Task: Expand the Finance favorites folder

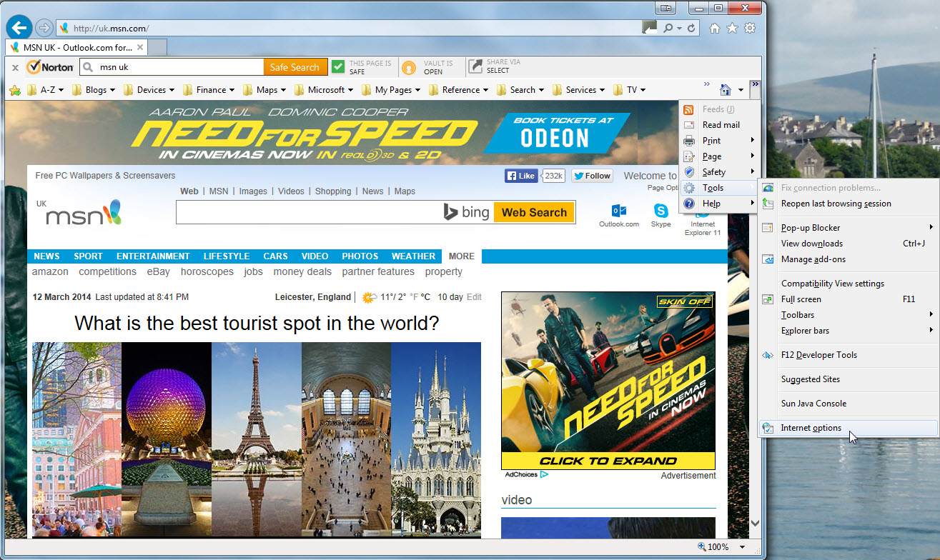Action: coord(209,90)
